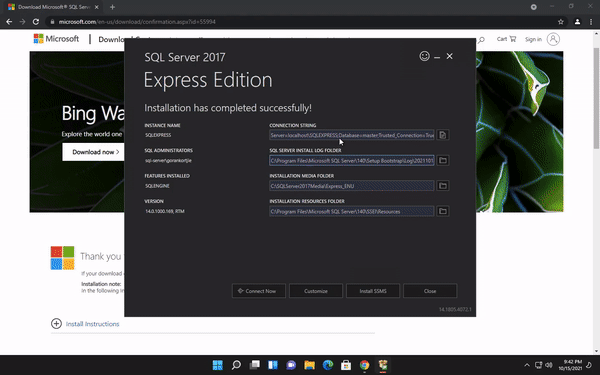This screenshot has height=375, width=600.
Task: Select the installation resources folder path field
Action: [352, 211]
